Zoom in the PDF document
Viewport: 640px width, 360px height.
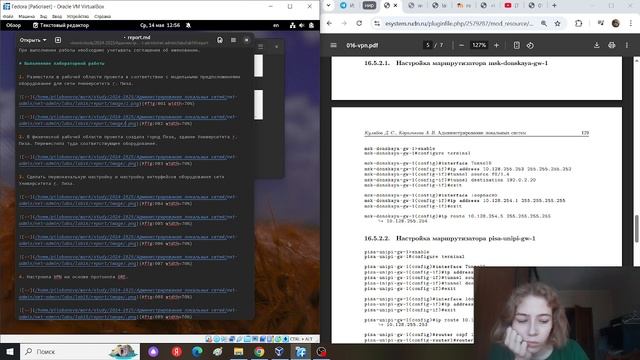496,45
